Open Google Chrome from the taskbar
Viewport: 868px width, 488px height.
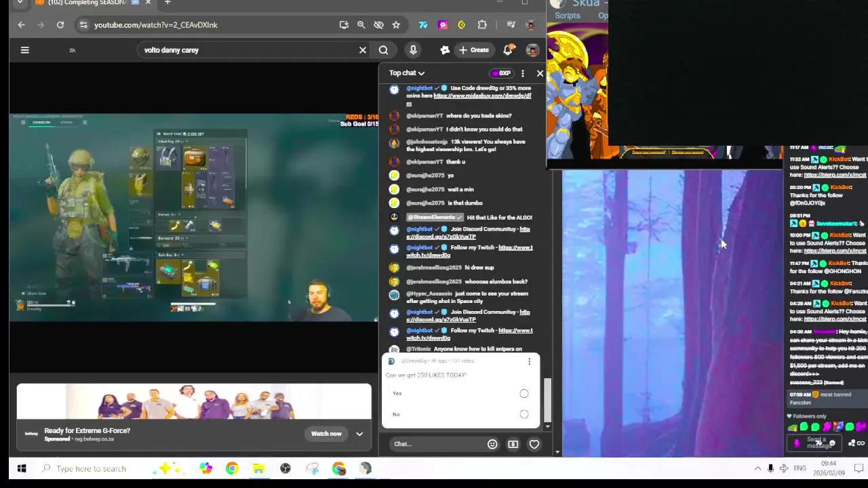pyautogui.click(x=232, y=468)
